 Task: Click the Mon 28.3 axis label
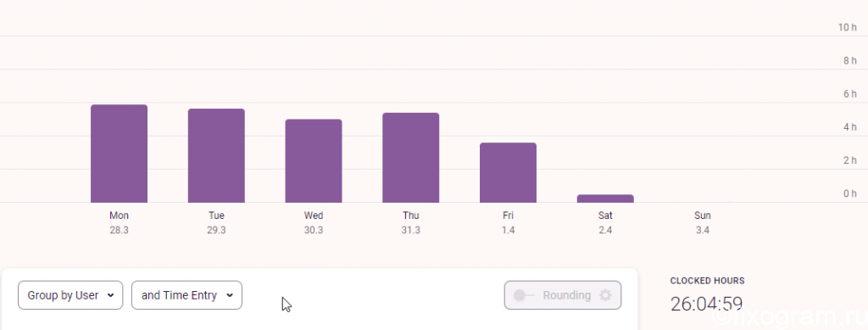click(119, 222)
